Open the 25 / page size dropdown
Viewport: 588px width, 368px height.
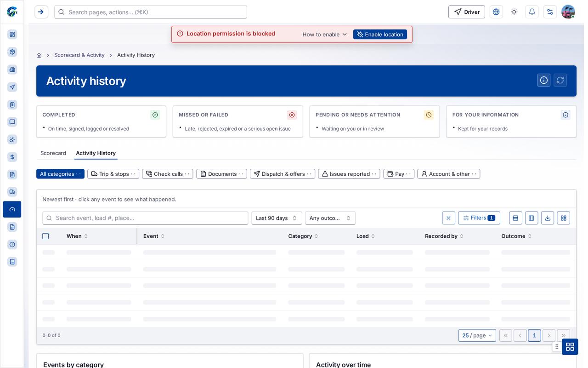pos(477,335)
